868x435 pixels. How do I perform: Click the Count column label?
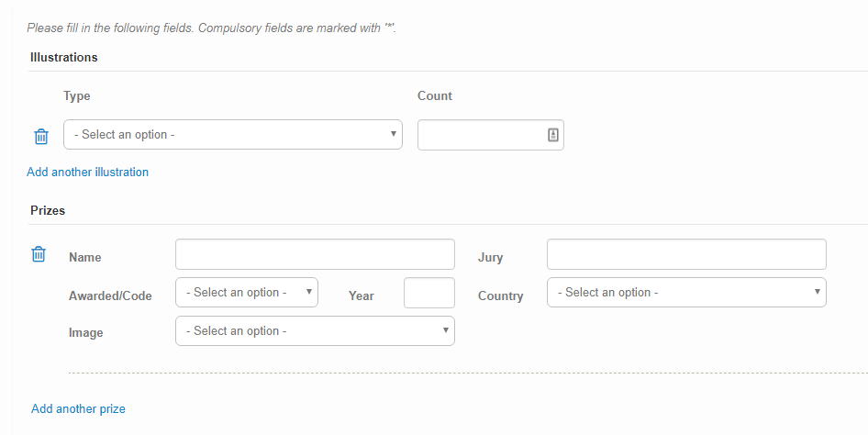click(435, 95)
